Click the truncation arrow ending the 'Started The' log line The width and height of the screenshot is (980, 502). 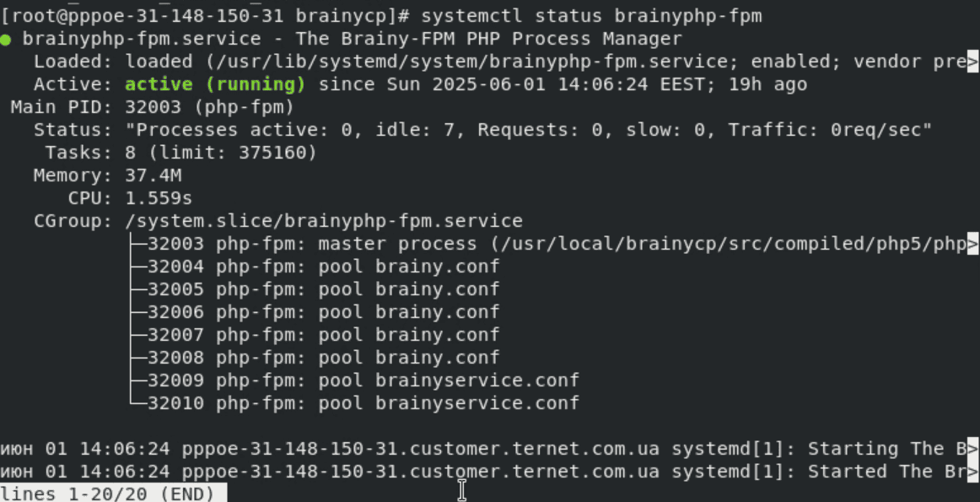tap(972, 472)
